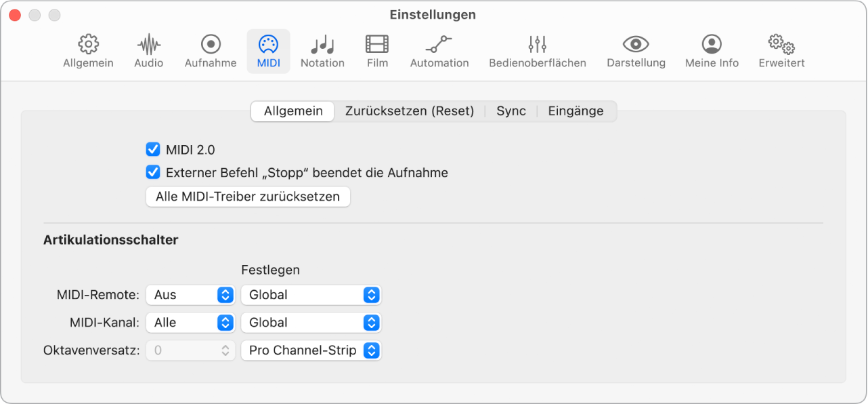
Task: Click the Einstellungen window title
Action: tap(433, 14)
